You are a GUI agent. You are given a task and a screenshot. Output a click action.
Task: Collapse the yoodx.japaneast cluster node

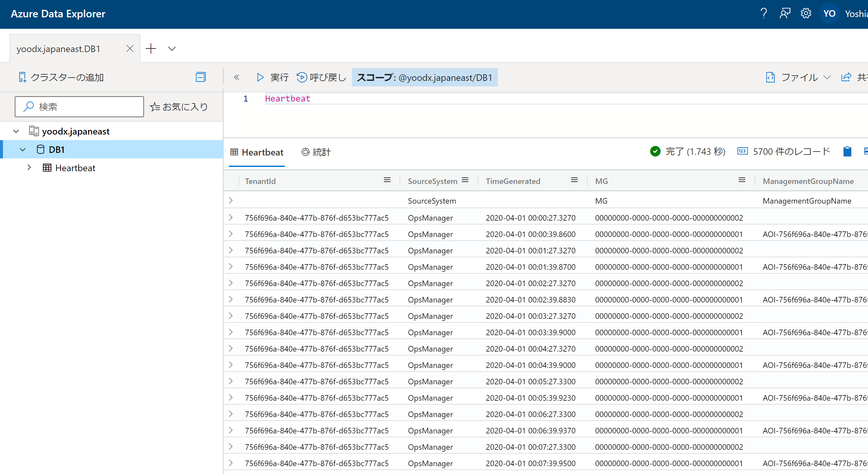pyautogui.click(x=16, y=131)
